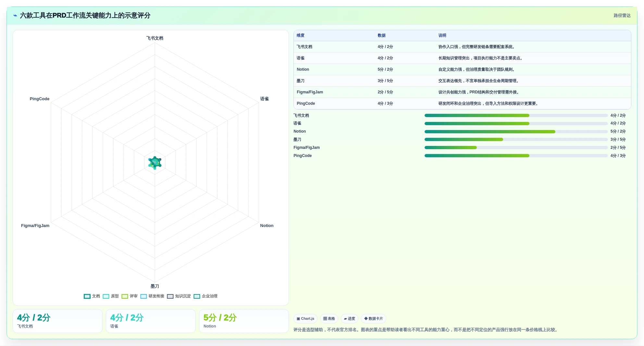This screenshot has width=644, height=346.
Task: Click the description '长期知识管理突出，项目执行能力不是主要卖点。'
Action: pyautogui.click(x=481, y=58)
